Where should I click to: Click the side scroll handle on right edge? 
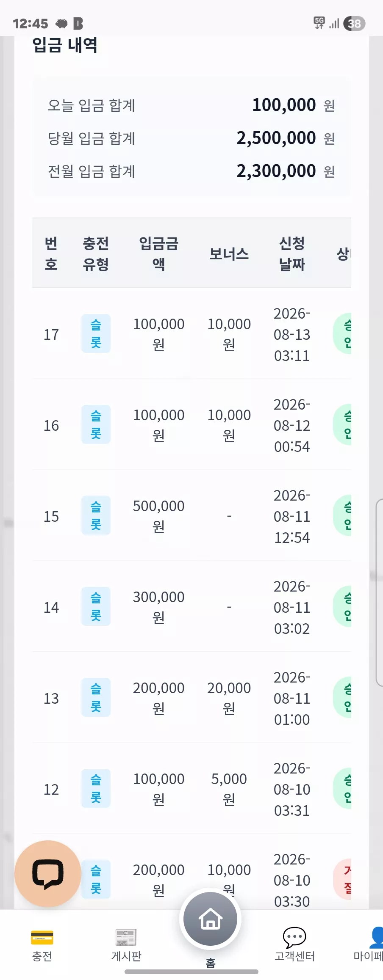click(379, 592)
